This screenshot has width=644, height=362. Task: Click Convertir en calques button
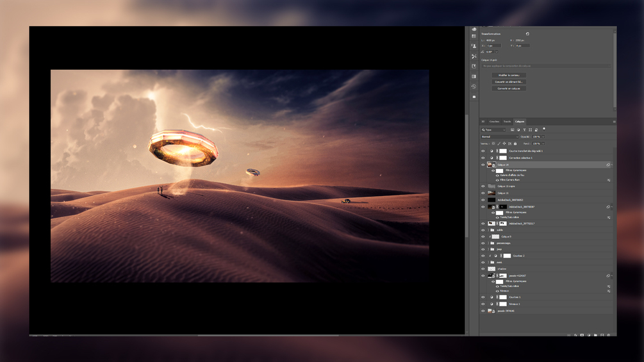pos(509,88)
